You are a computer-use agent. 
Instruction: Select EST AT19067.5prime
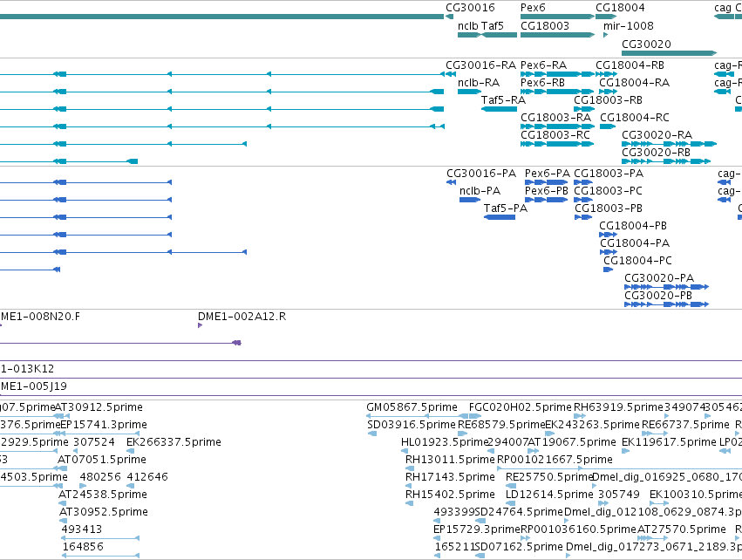click(572, 442)
